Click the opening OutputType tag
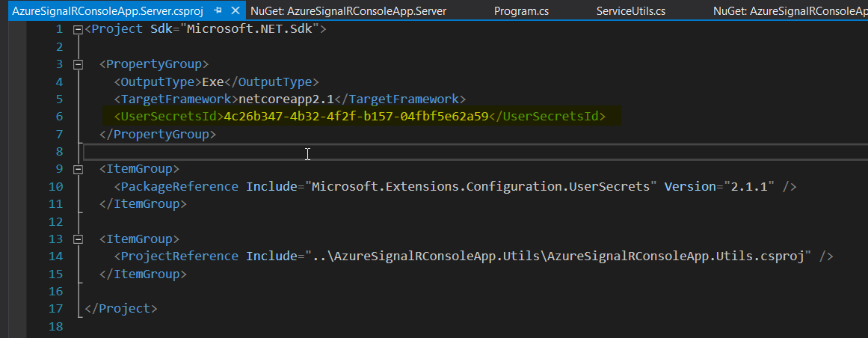Screen dimensions: 868x338 (x=158, y=82)
